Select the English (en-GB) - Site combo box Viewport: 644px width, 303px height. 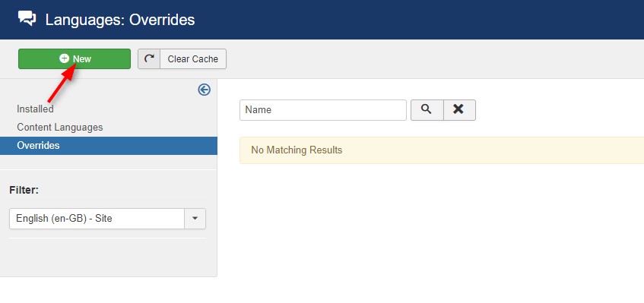point(107,219)
